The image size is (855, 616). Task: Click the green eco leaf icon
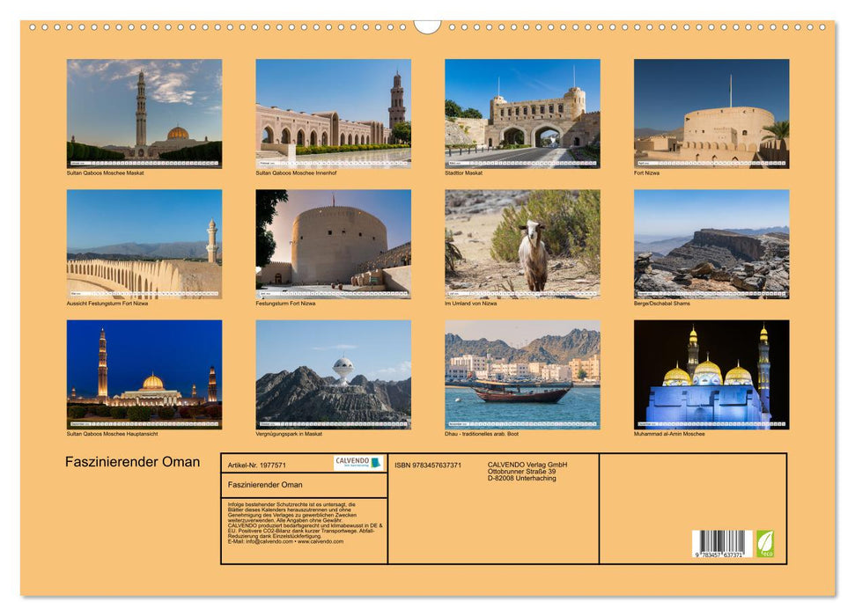click(x=765, y=542)
